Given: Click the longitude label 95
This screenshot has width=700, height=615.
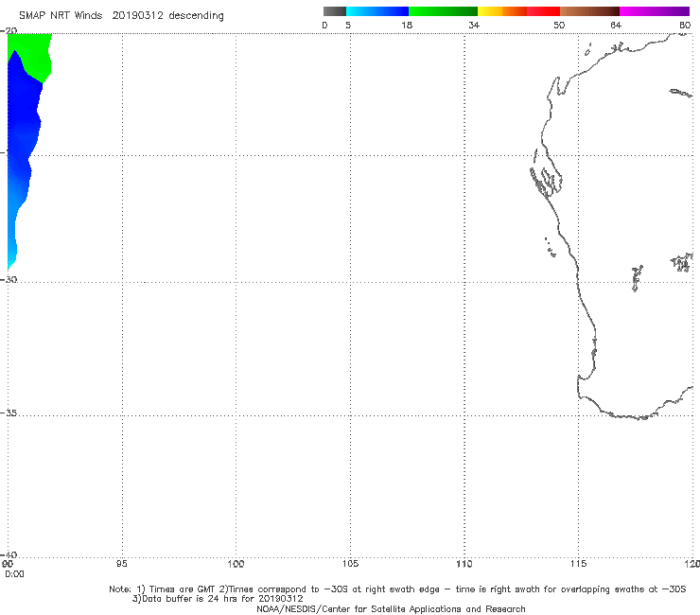Looking at the screenshot, I should coord(122,564).
